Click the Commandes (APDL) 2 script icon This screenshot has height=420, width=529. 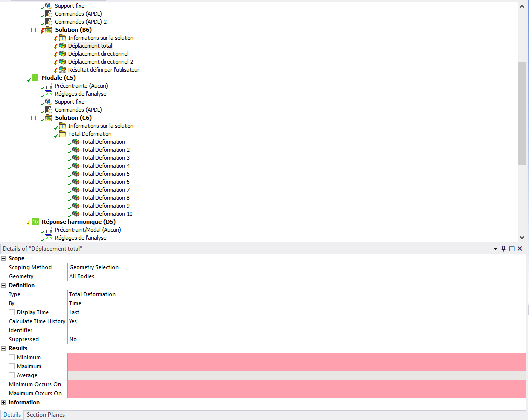pos(48,22)
